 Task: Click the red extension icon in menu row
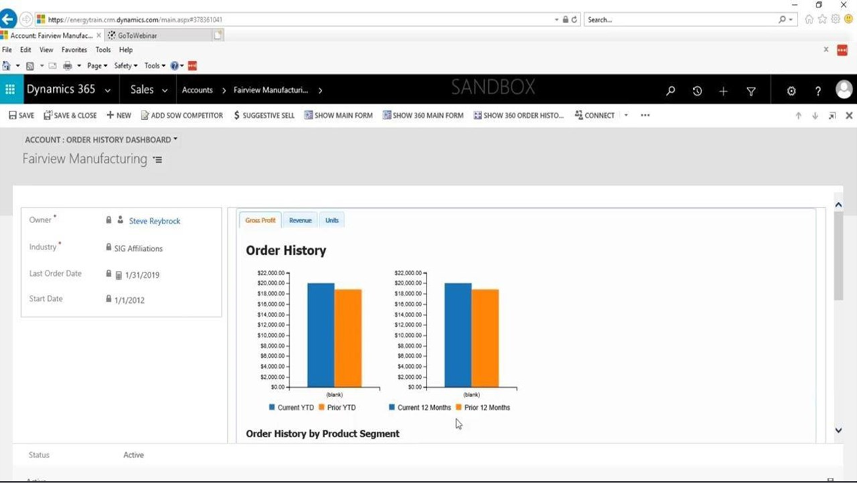click(842, 50)
